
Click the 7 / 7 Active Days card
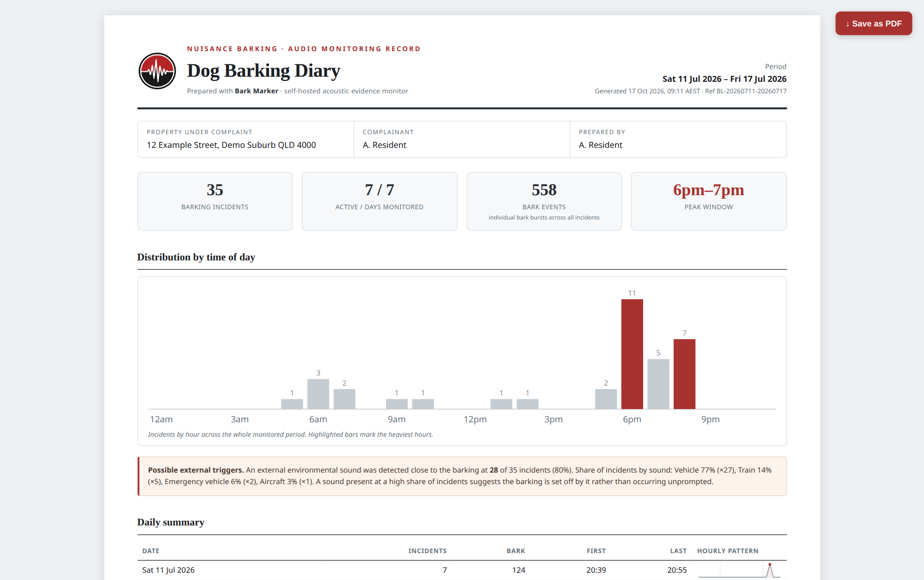(x=379, y=201)
